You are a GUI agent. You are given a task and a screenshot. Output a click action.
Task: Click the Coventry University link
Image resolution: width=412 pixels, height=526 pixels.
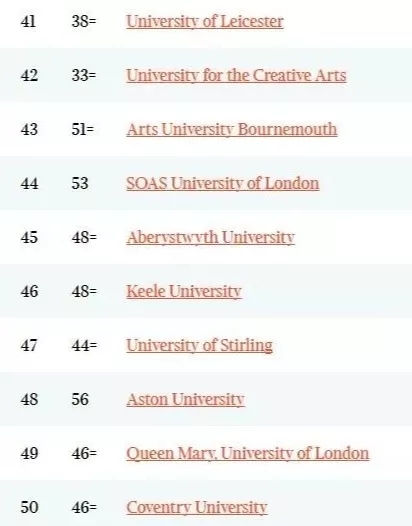pyautogui.click(x=197, y=507)
